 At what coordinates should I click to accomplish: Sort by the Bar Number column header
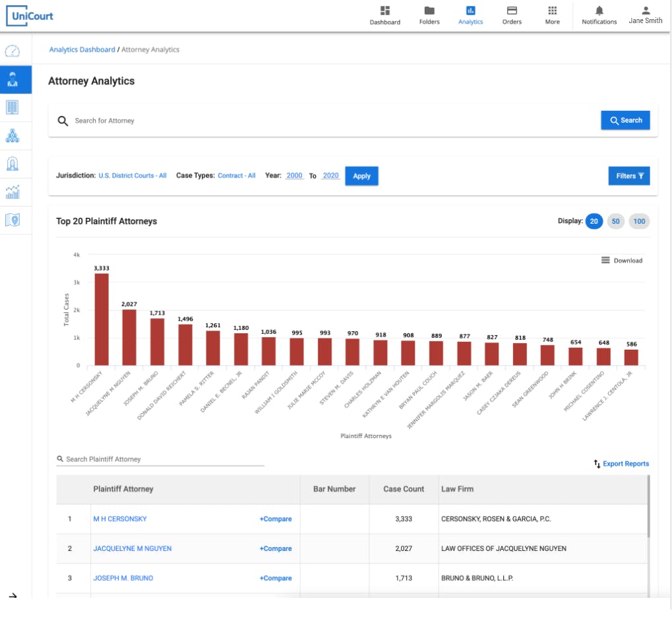pos(334,489)
